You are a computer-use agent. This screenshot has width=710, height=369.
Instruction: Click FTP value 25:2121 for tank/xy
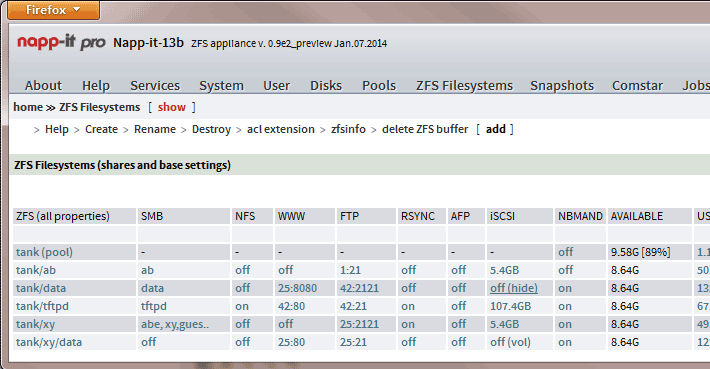(x=360, y=324)
